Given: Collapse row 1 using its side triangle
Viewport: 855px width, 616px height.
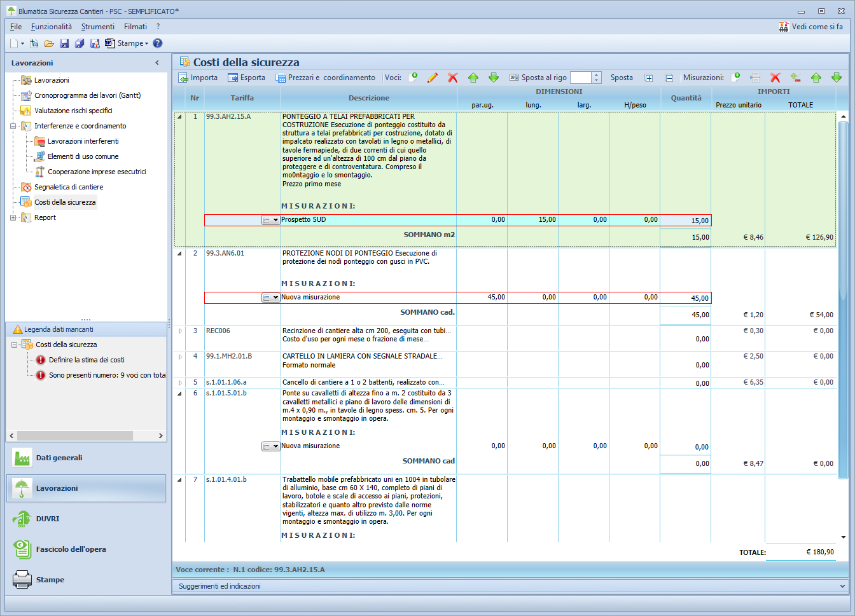Looking at the screenshot, I should click(x=180, y=117).
